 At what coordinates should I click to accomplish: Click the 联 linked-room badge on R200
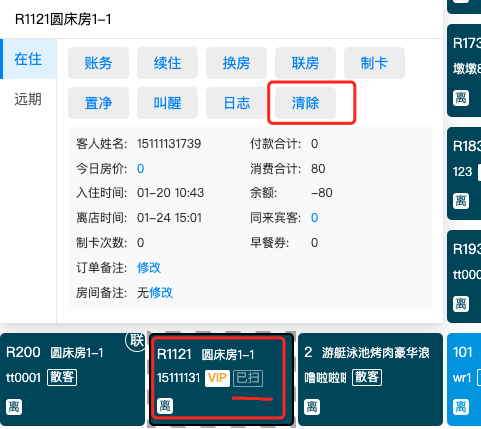point(136,341)
